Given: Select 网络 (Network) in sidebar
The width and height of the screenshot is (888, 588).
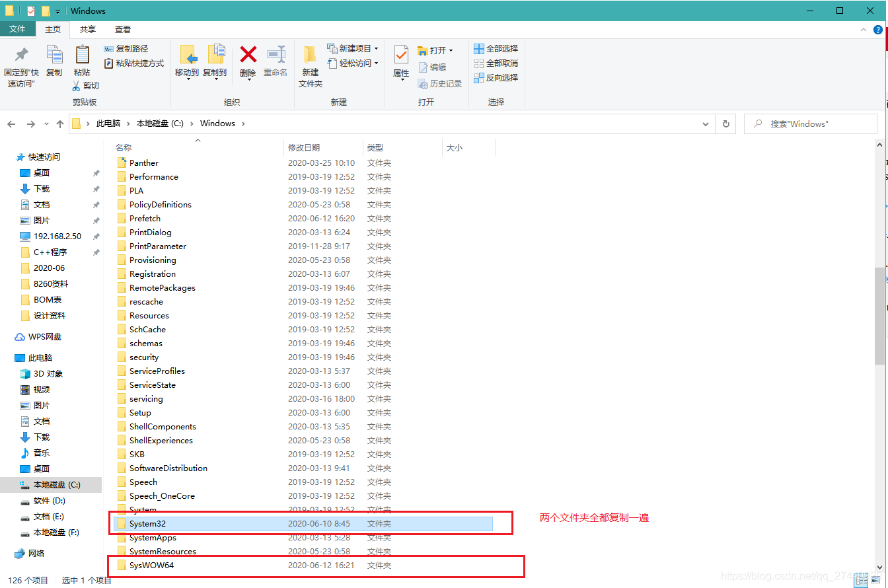Looking at the screenshot, I should point(36,554).
